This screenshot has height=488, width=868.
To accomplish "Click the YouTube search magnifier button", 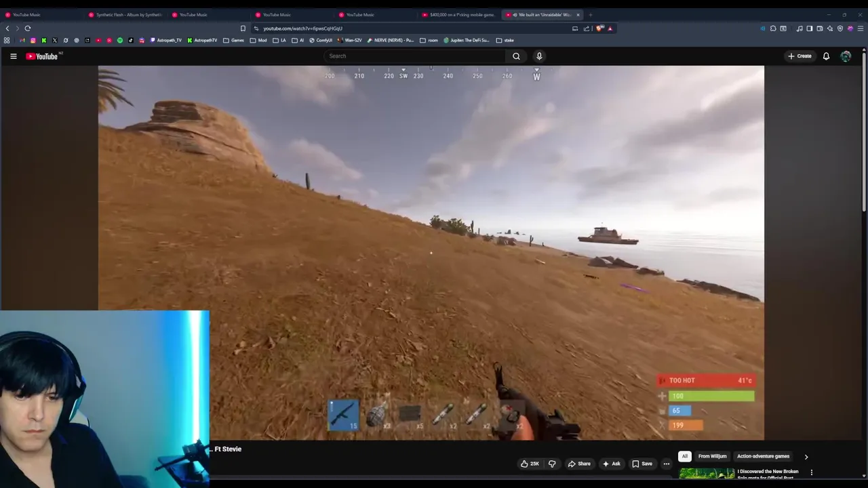I will click(516, 56).
